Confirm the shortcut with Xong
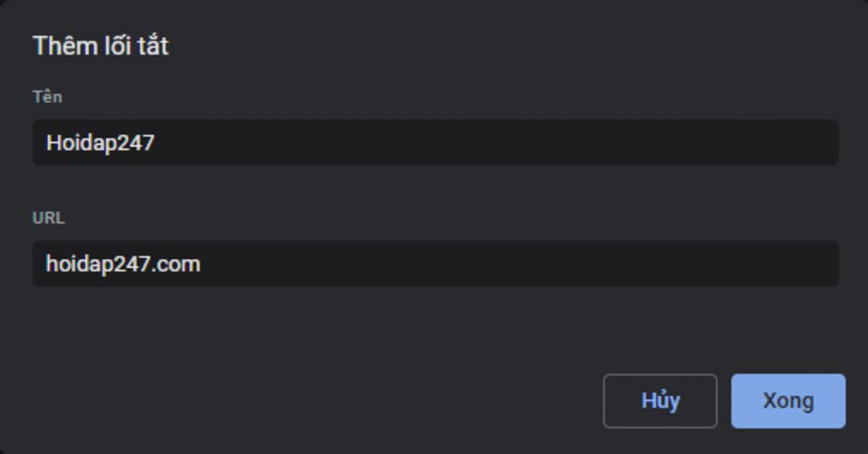The width and height of the screenshot is (868, 454). (787, 401)
